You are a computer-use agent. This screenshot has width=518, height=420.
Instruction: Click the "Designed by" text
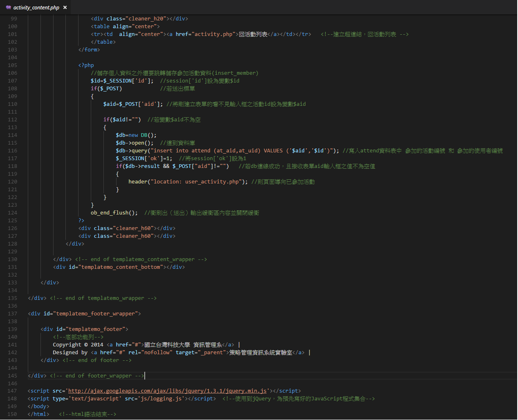click(70, 353)
